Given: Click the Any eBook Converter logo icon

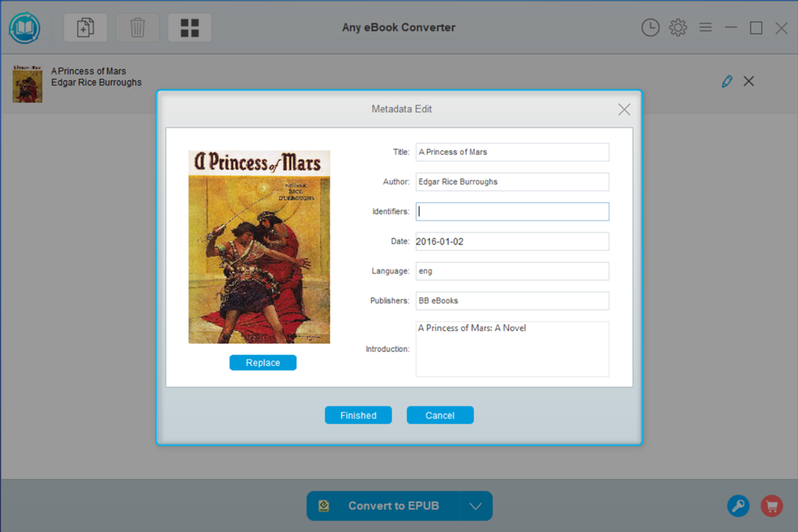Looking at the screenshot, I should click(x=24, y=27).
